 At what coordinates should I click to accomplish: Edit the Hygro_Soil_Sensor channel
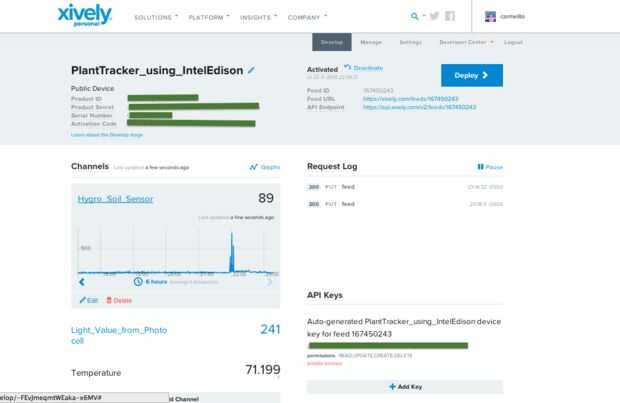coord(89,301)
